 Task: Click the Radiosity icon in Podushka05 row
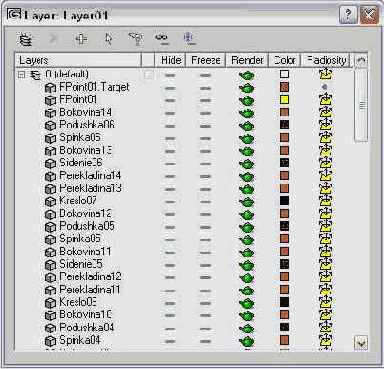326,227
